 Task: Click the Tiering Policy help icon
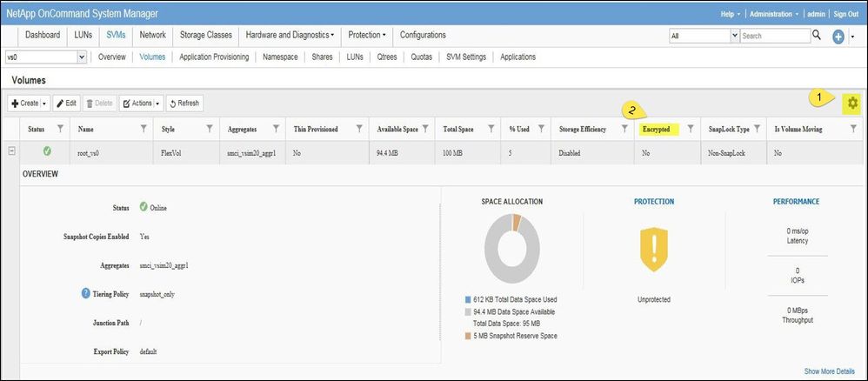pos(86,293)
